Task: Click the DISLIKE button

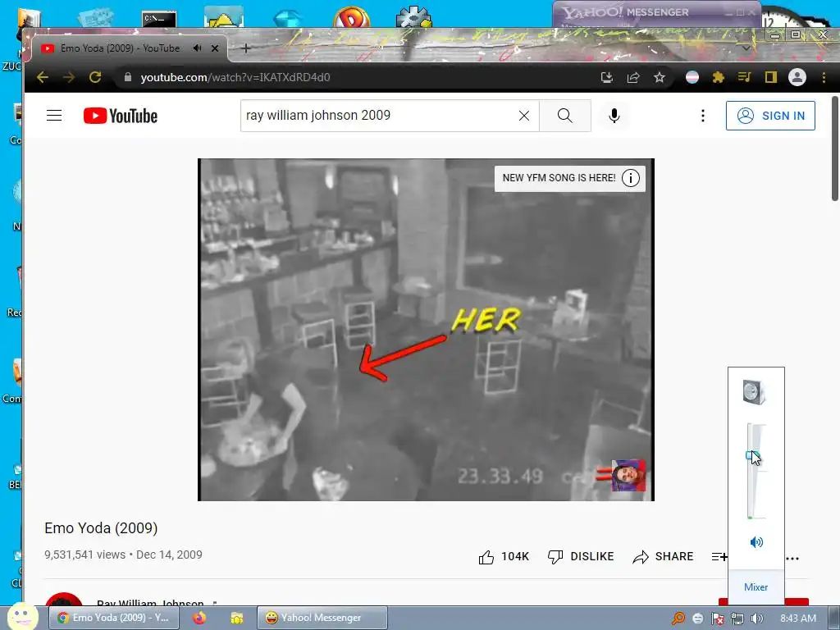Action: point(581,557)
